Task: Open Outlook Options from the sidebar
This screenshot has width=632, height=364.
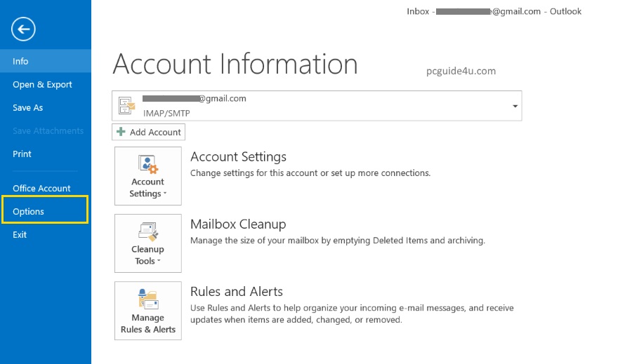Action: (x=29, y=211)
